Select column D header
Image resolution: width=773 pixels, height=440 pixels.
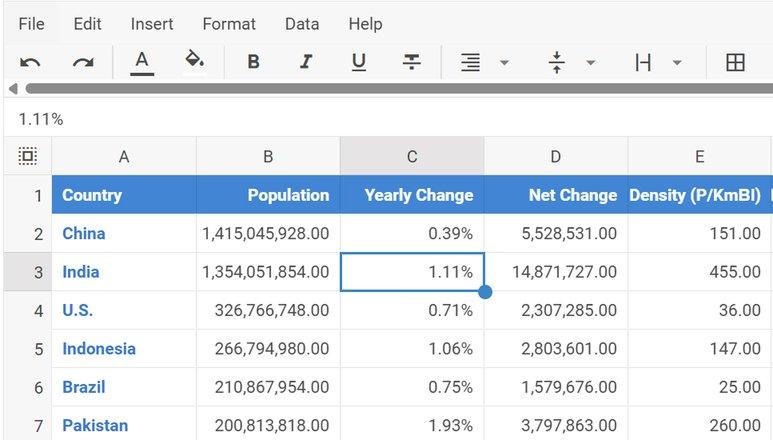click(556, 156)
